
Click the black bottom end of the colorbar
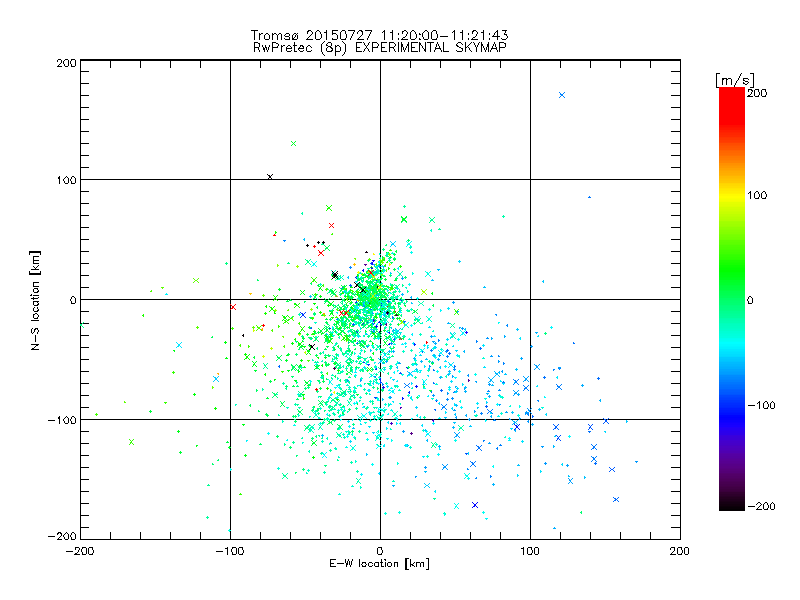[x=732, y=504]
